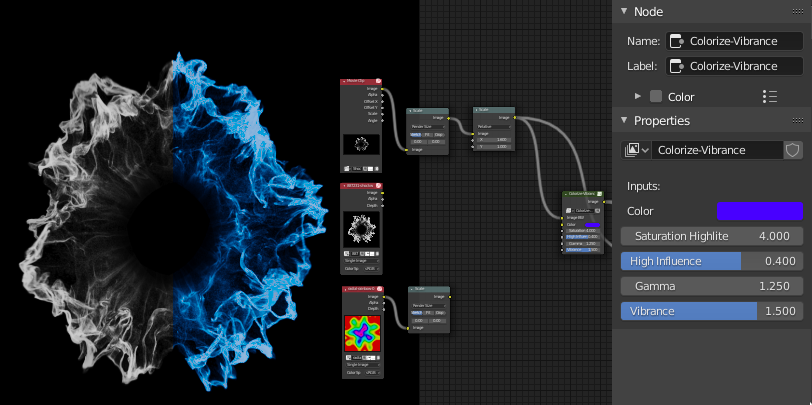
Task: Click the node Label text field
Action: pos(734,66)
